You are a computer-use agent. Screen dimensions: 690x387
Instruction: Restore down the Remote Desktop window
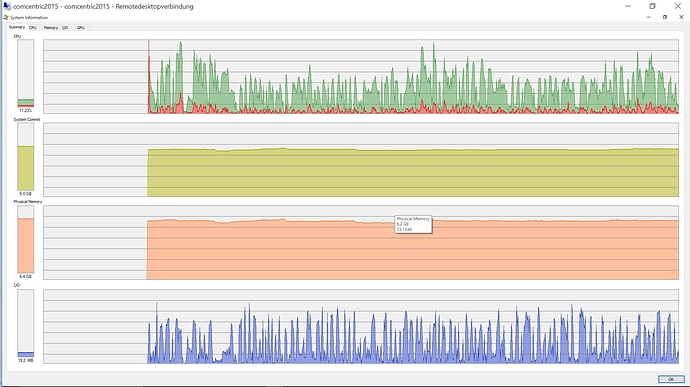coord(653,6)
